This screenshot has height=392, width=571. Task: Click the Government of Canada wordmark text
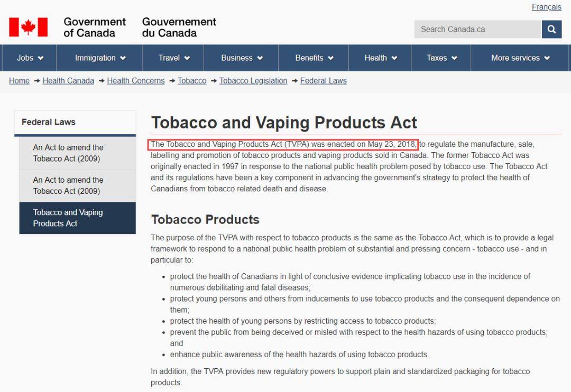(x=95, y=27)
